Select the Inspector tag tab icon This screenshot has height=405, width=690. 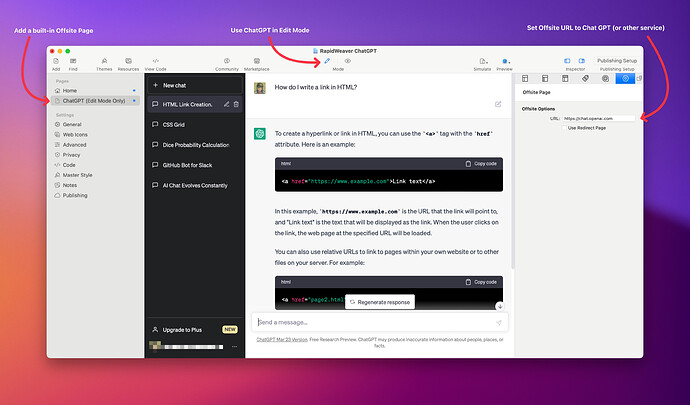585,78
